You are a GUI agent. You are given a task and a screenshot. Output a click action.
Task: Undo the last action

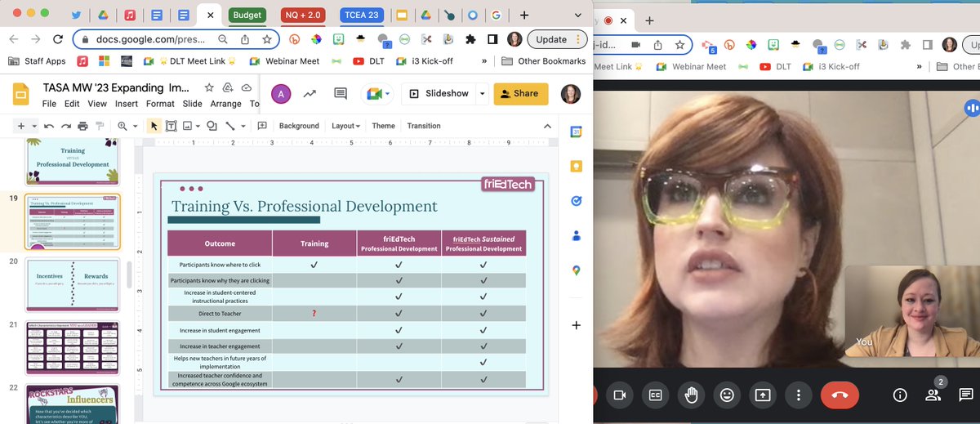coord(49,126)
